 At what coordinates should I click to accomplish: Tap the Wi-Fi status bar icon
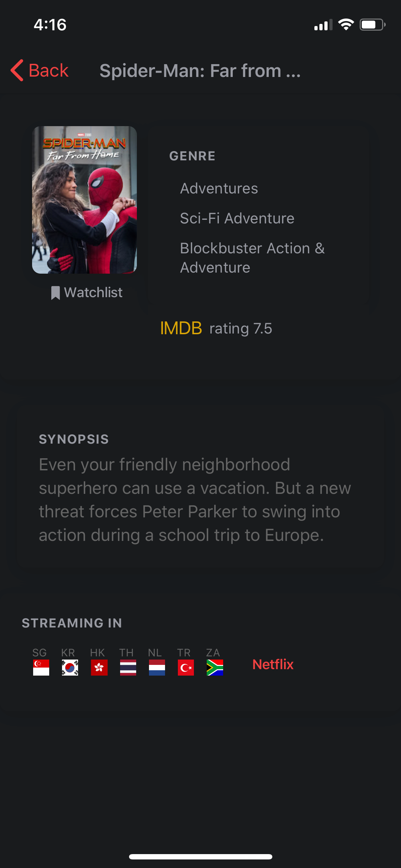pyautogui.click(x=346, y=25)
